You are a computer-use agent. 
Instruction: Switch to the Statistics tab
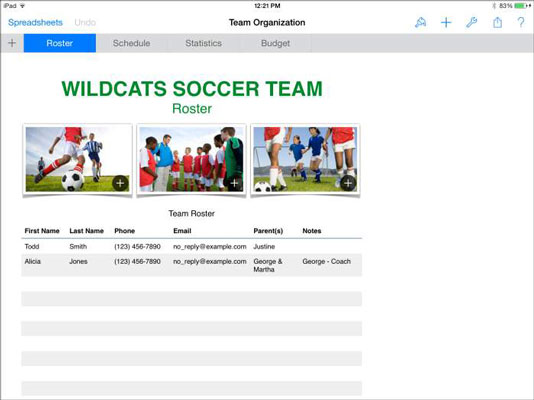point(204,43)
